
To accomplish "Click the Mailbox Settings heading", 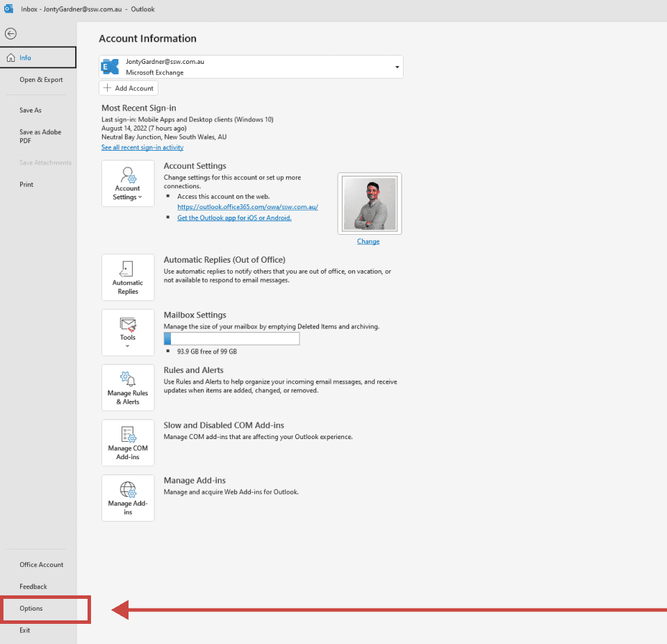I will (x=195, y=315).
